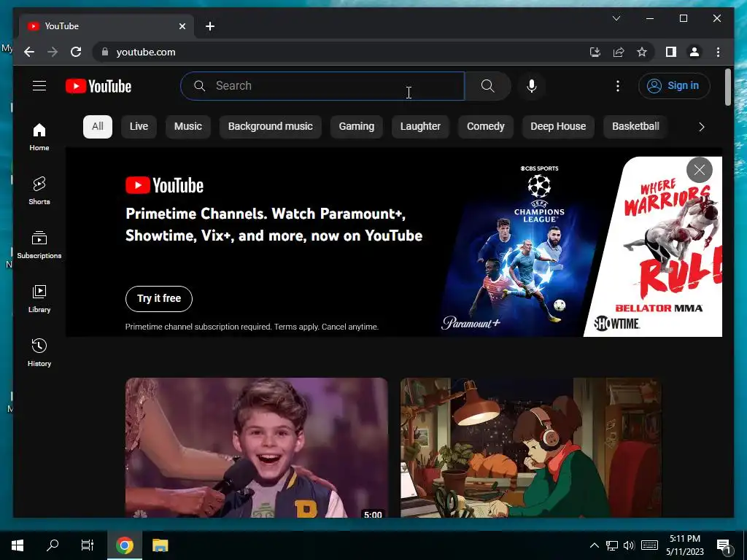Open the lofi girl studying thumbnail

tap(531, 448)
